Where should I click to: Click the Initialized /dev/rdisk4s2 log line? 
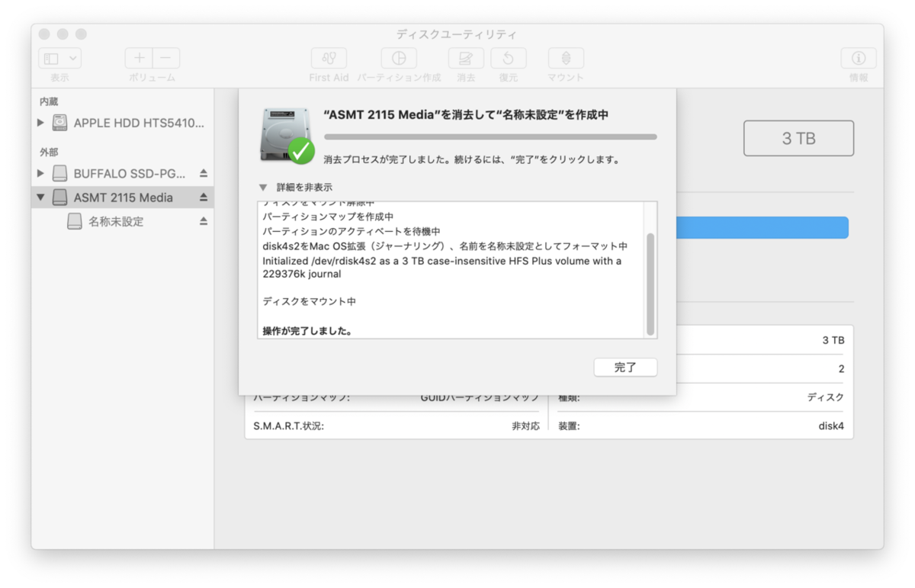tap(442, 267)
